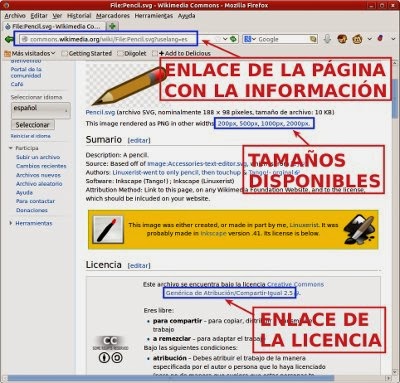The height and width of the screenshot is (383, 400).
Task: Click the red-haired face toolbar icon
Action: tap(342, 39)
